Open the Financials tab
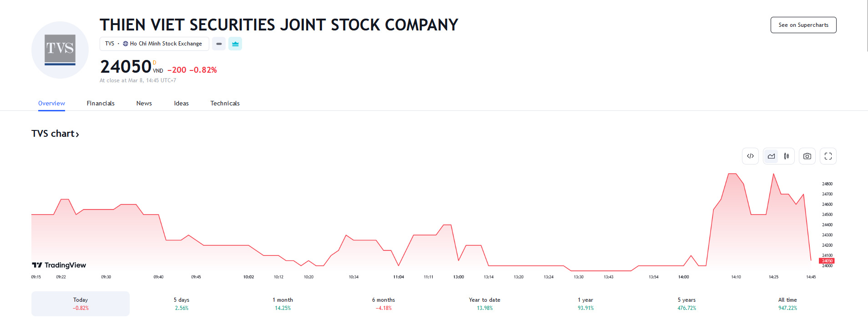Viewport: 868px width, 329px height. click(x=101, y=104)
